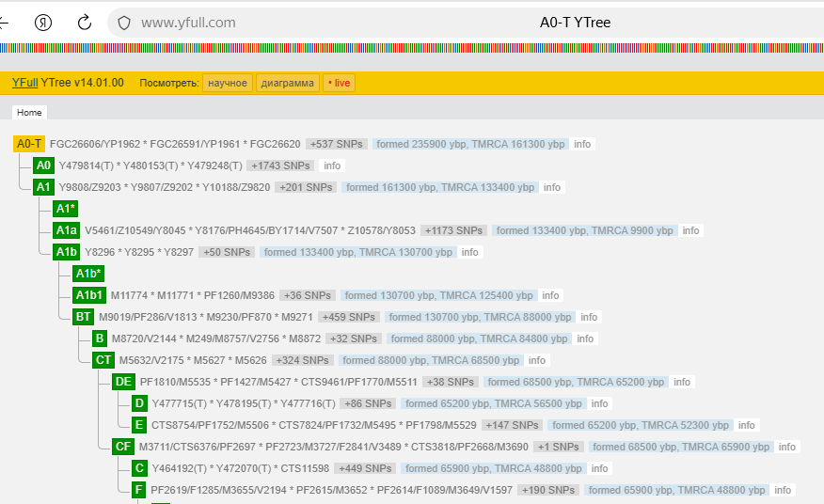This screenshot has height=504, width=824.
Task: Click formed 235900 ybp age label
Action: [470, 144]
